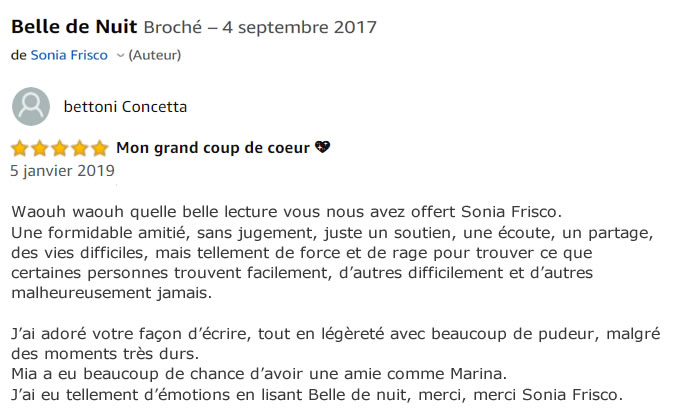Open the 'Mon grand coup de coeur' review title
Viewport: 700px width, 420px height.
point(213,148)
